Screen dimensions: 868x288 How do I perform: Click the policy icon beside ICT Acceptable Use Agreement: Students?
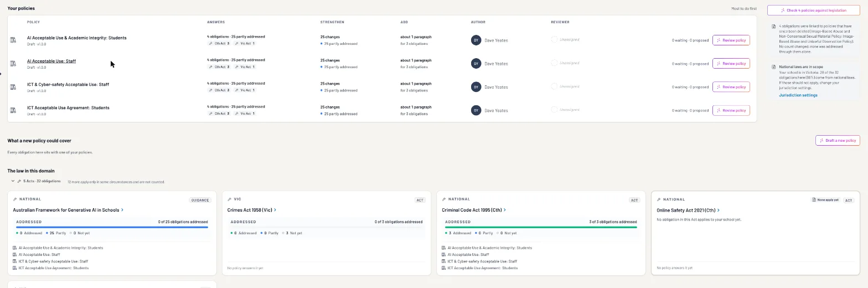[x=13, y=110]
